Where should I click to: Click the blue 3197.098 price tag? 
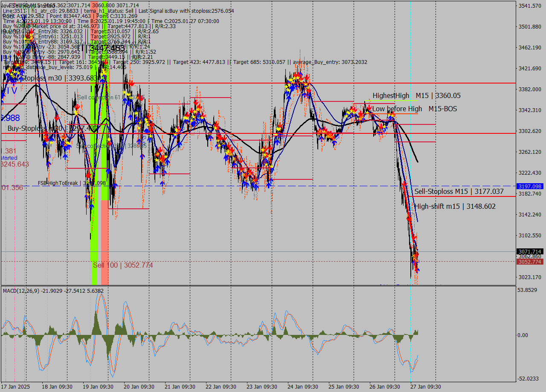click(529, 186)
